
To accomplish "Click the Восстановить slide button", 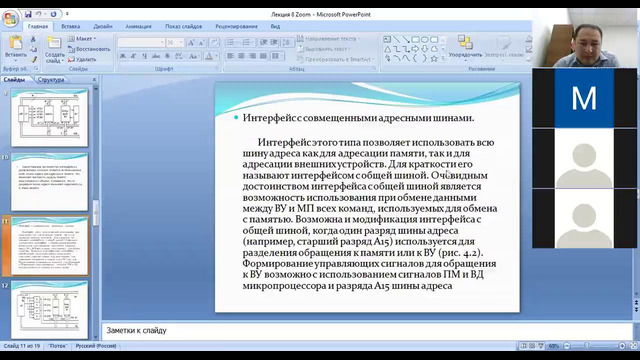I will (x=89, y=49).
